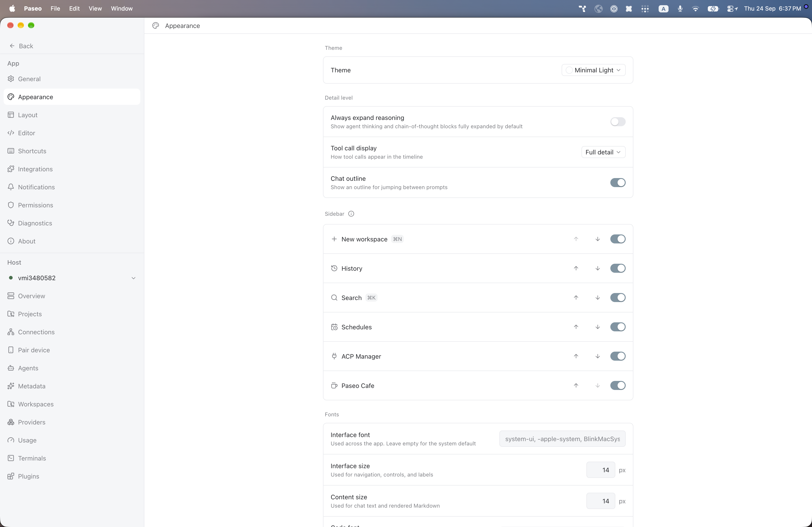Go Back from settings
812x527 pixels.
pos(21,46)
